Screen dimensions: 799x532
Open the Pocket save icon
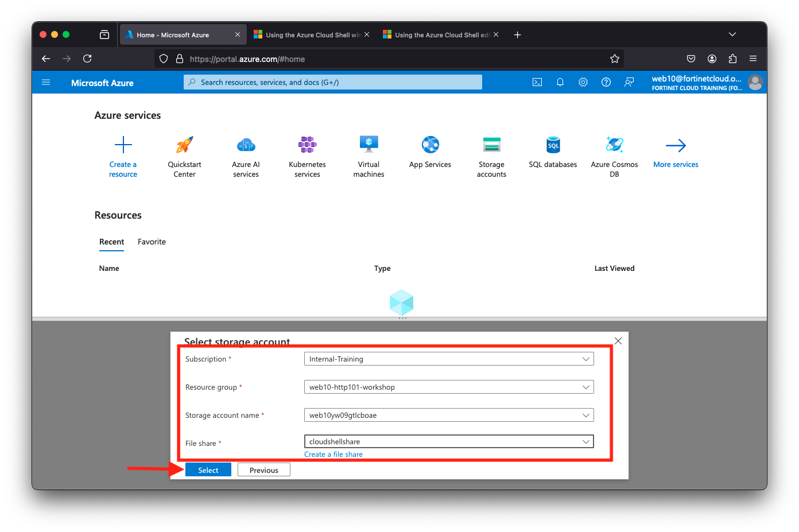[x=691, y=59]
